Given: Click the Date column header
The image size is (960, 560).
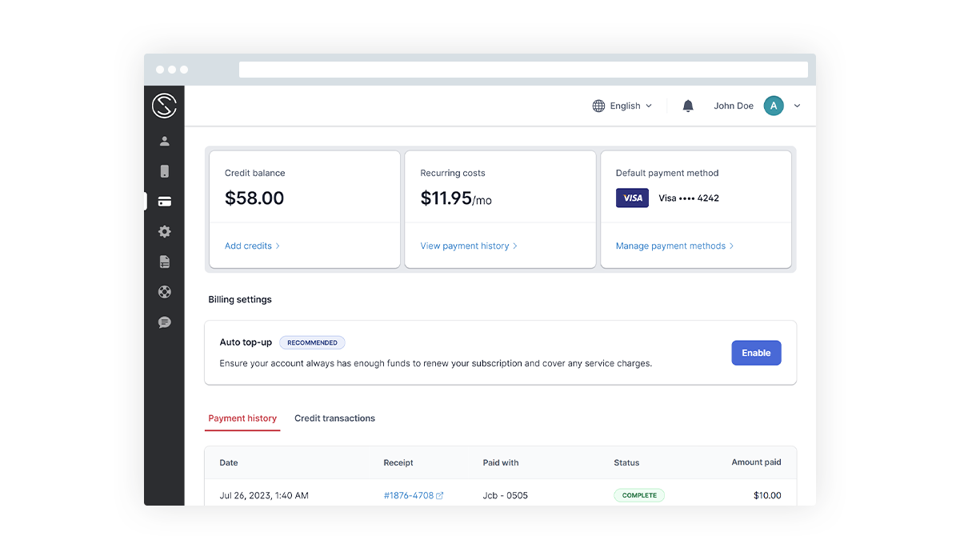Looking at the screenshot, I should pyautogui.click(x=229, y=462).
